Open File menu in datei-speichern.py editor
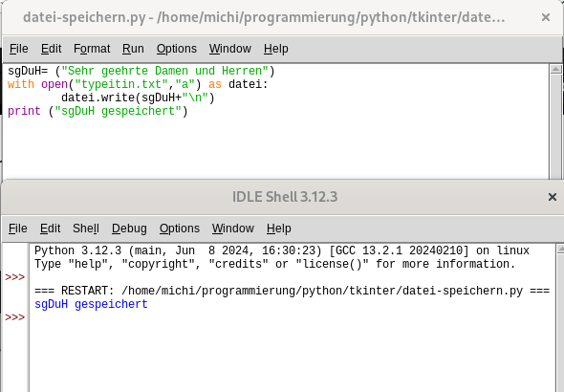Screen dimensions: 564x392 [19, 49]
